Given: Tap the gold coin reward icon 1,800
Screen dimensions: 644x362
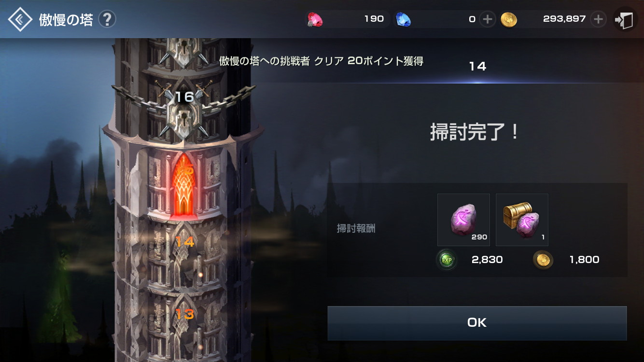Looking at the screenshot, I should (543, 260).
